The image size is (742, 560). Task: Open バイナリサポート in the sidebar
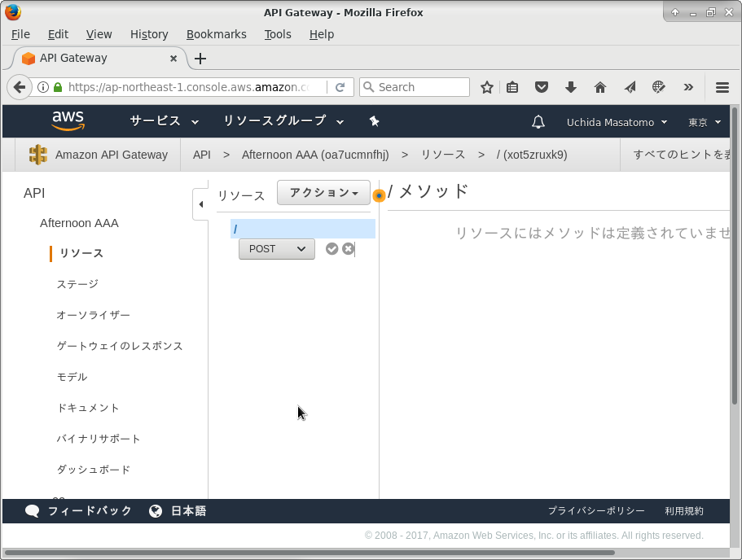click(99, 439)
